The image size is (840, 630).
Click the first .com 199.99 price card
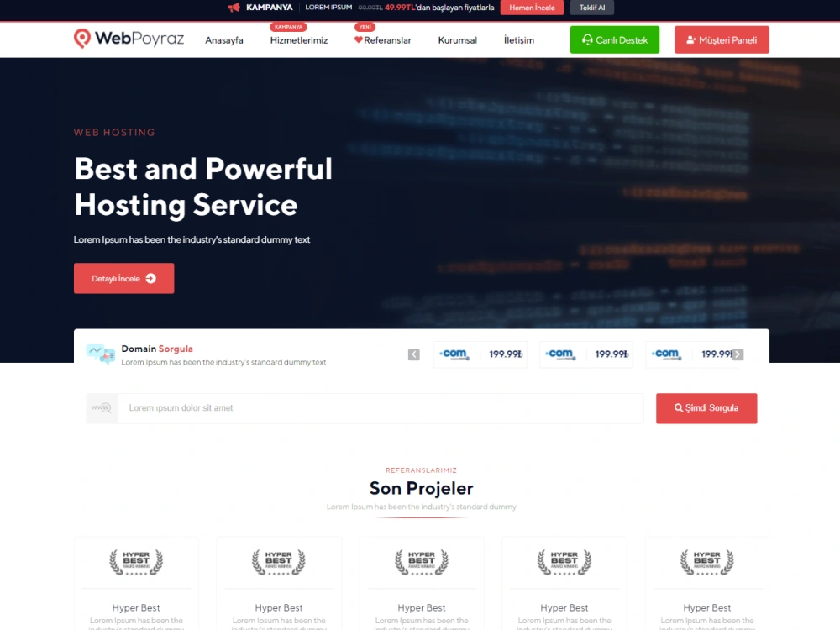pyautogui.click(x=480, y=354)
